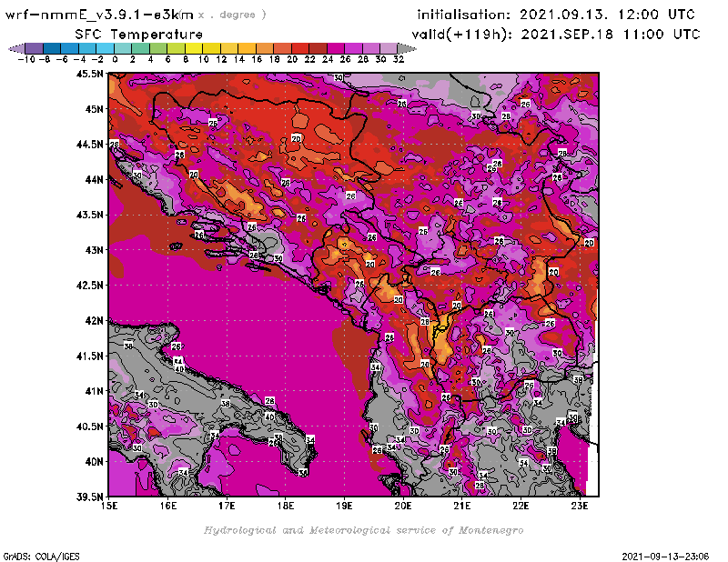Click the 41.5N latitude axis label

click(90, 356)
